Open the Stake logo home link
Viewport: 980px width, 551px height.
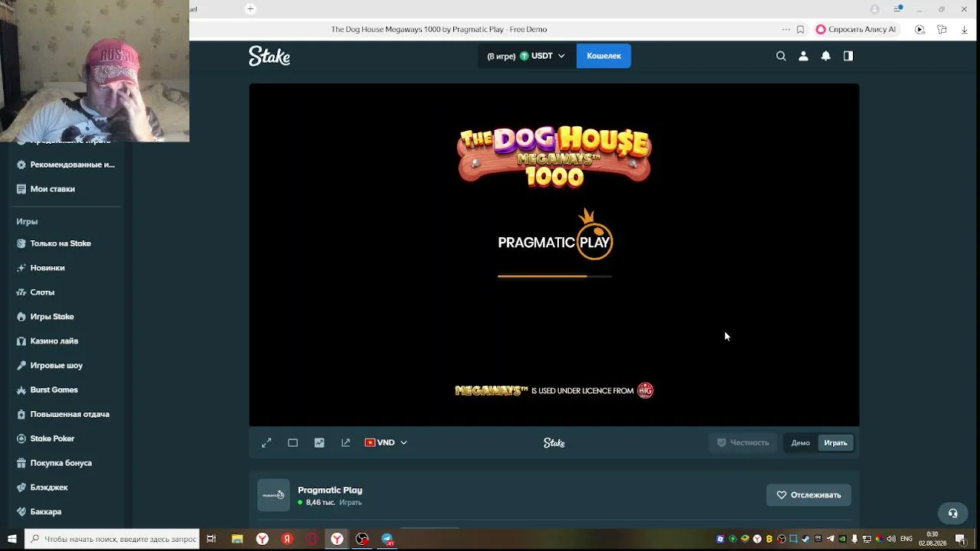[x=269, y=56]
